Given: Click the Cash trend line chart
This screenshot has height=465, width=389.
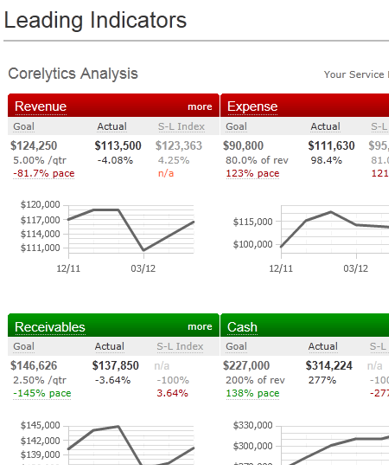Looking at the screenshot, I should coord(335,445).
